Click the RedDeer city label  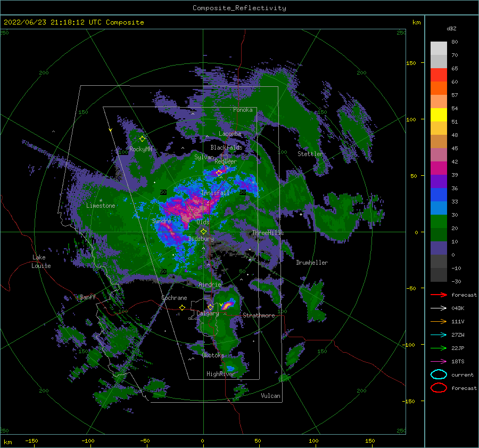[x=226, y=161]
